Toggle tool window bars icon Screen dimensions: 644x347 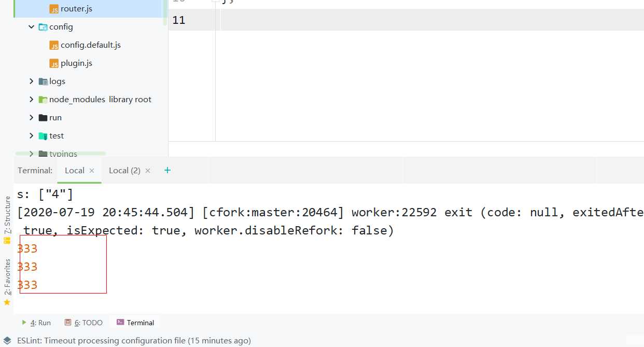(x=7, y=341)
